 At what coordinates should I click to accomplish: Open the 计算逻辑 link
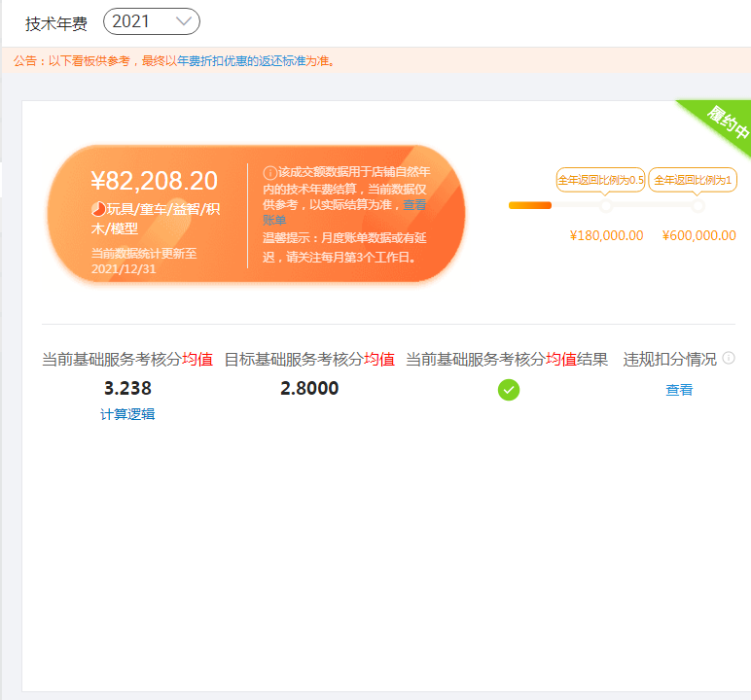tap(127, 414)
